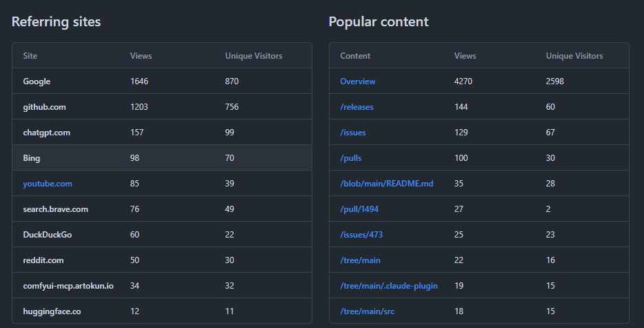Screen dimensions: 644x328
Task: Click the Site column header
Action: 30,55
